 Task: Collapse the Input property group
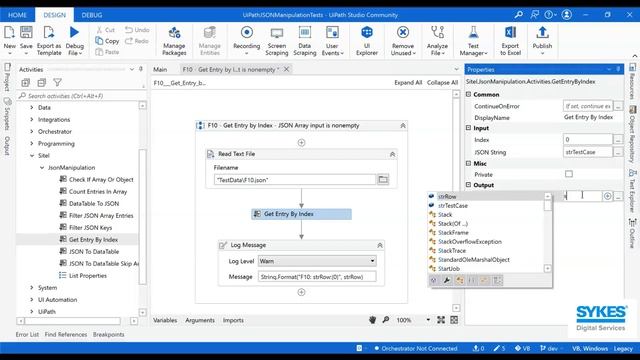click(469, 128)
